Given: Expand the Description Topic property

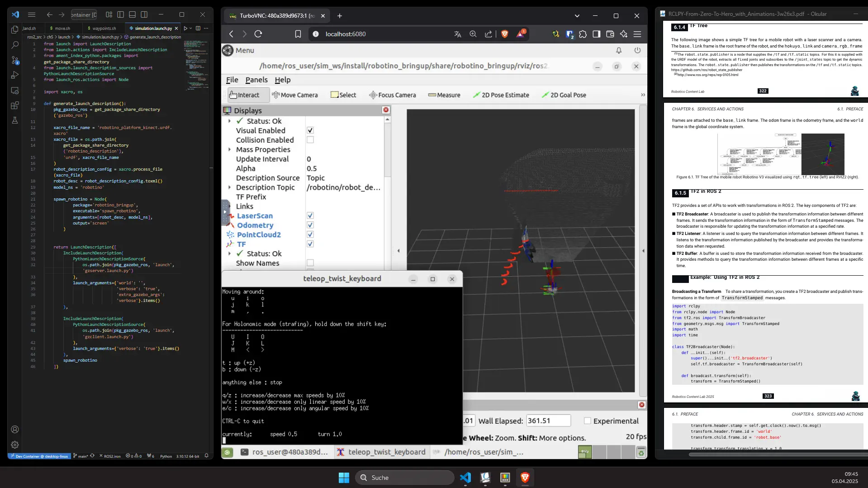Looking at the screenshot, I should [x=230, y=187].
